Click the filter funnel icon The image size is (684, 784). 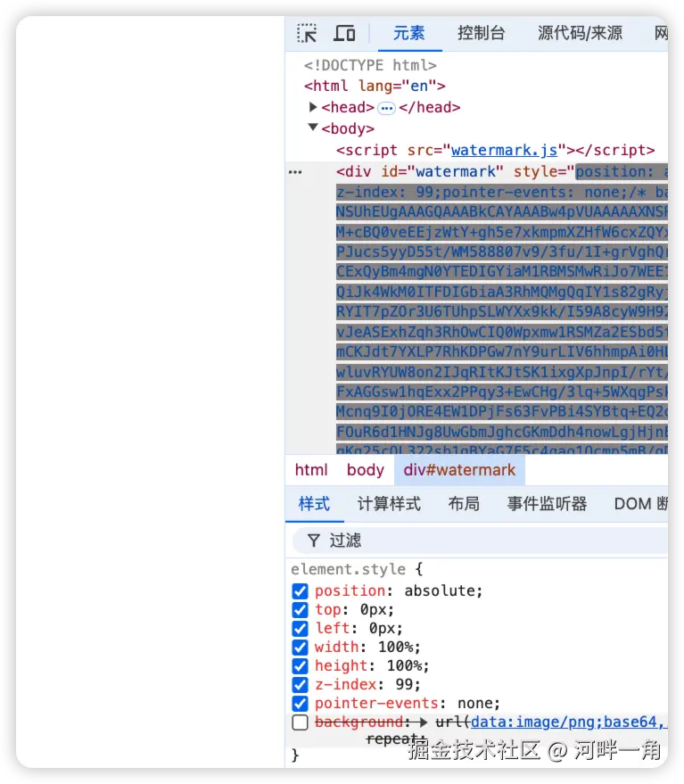pyautogui.click(x=314, y=541)
